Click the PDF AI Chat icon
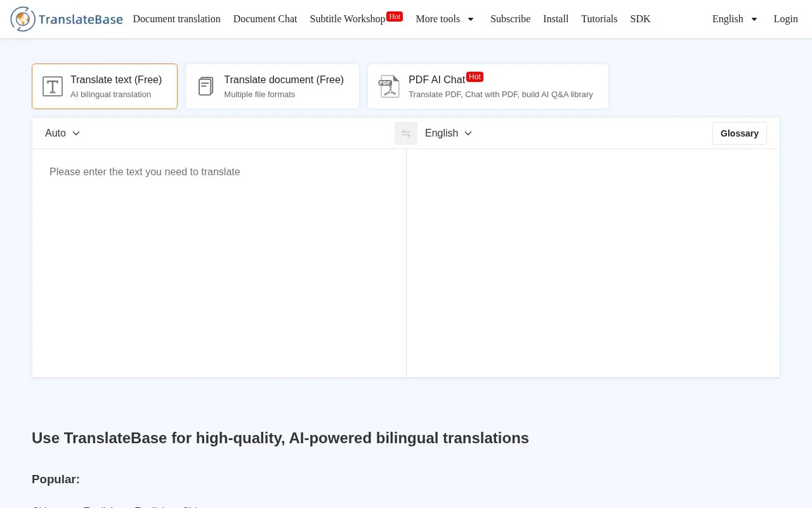This screenshot has width=812, height=508. point(390,86)
